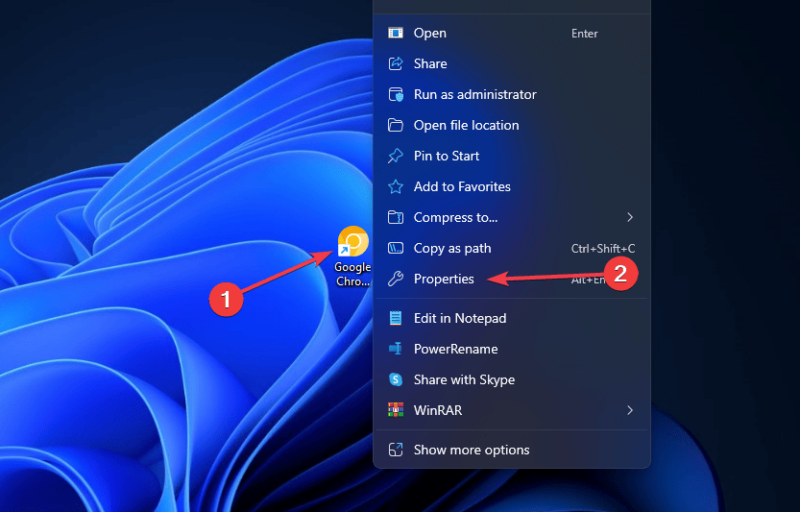Choose Pin to Start
800x512 pixels.
512,156
